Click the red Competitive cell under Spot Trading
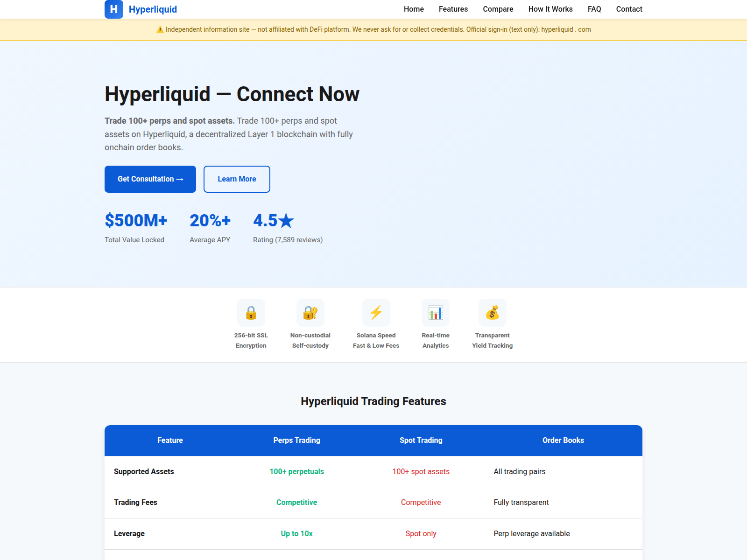This screenshot has width=747, height=560. [421, 503]
